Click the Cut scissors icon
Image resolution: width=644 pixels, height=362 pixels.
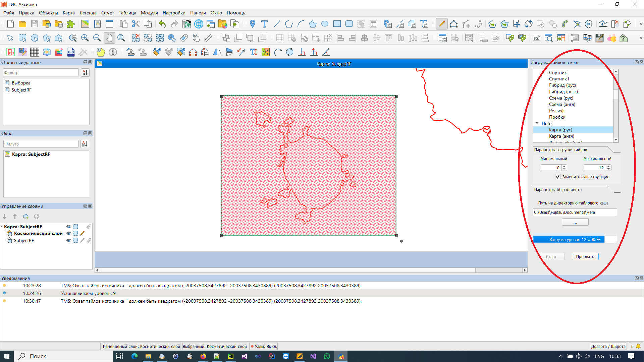(136, 24)
